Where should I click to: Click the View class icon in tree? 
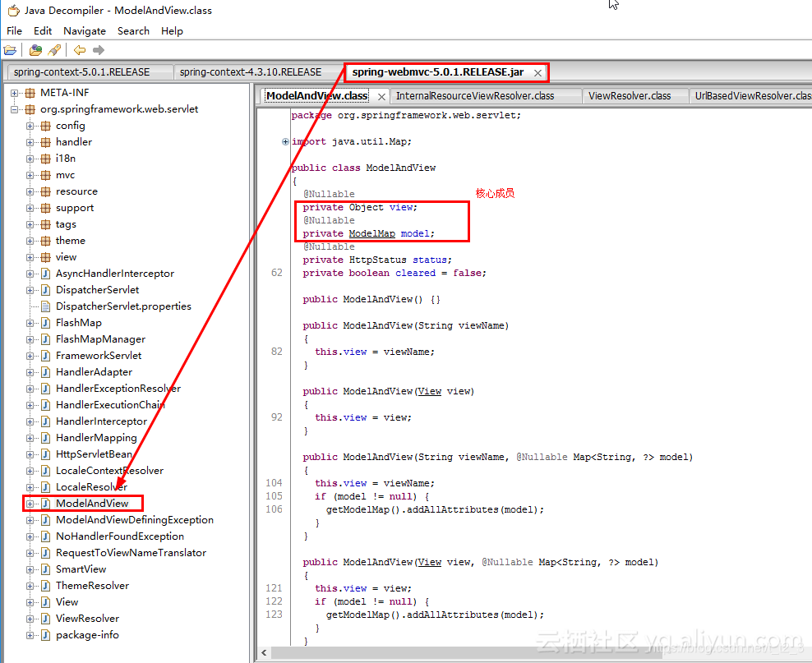point(45,602)
